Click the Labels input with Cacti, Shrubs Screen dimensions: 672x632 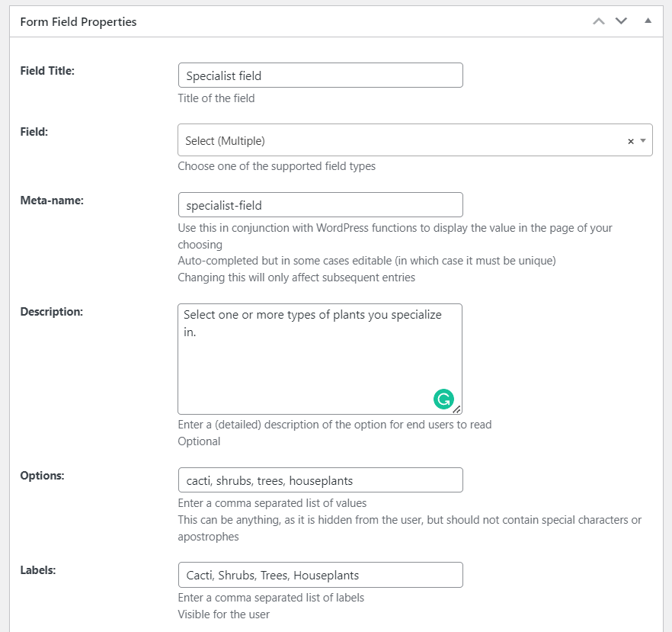coord(320,575)
